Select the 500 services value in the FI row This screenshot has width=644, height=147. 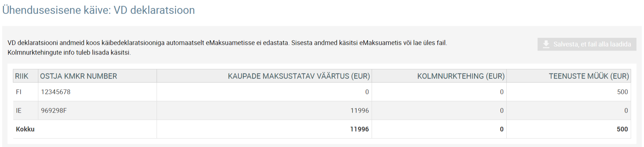tap(622, 92)
